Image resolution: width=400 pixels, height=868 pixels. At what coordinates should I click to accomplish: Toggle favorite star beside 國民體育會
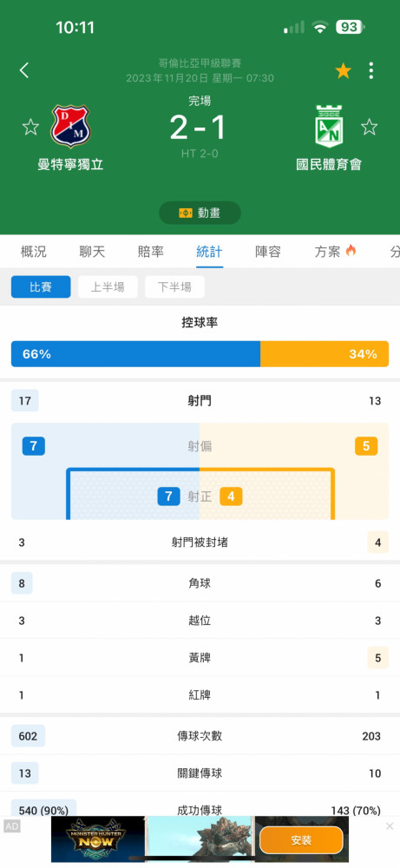tap(369, 128)
